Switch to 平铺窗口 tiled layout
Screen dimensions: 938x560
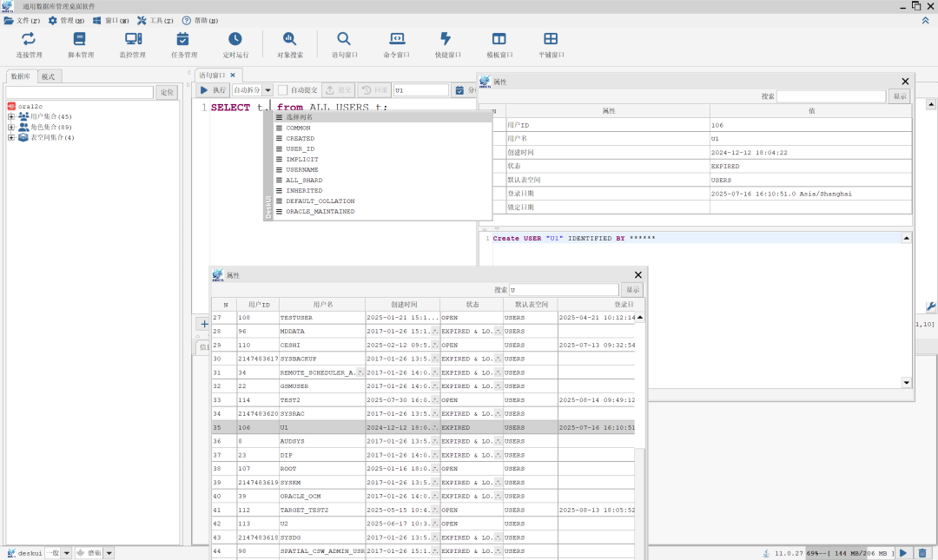click(x=551, y=45)
